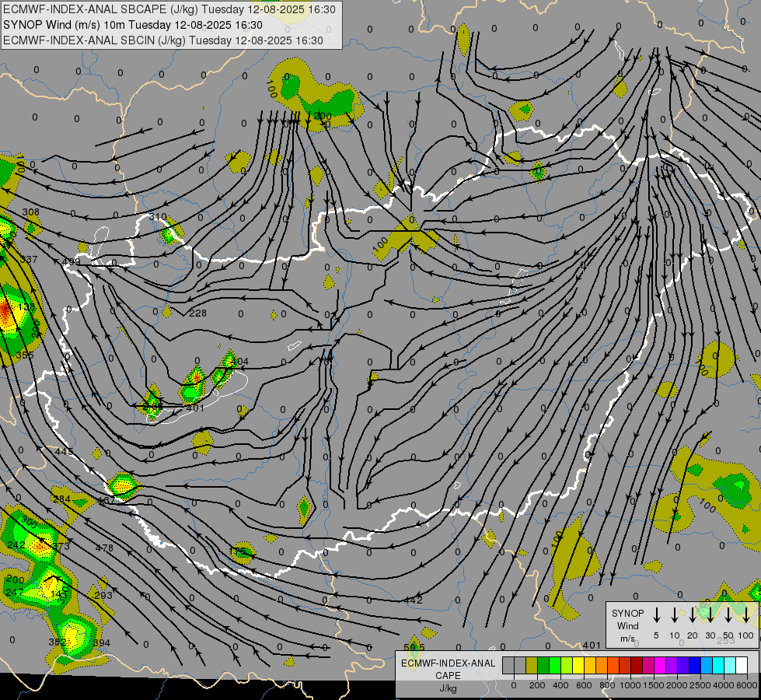Click the map value 228
This screenshot has height=700, width=761.
tap(197, 313)
